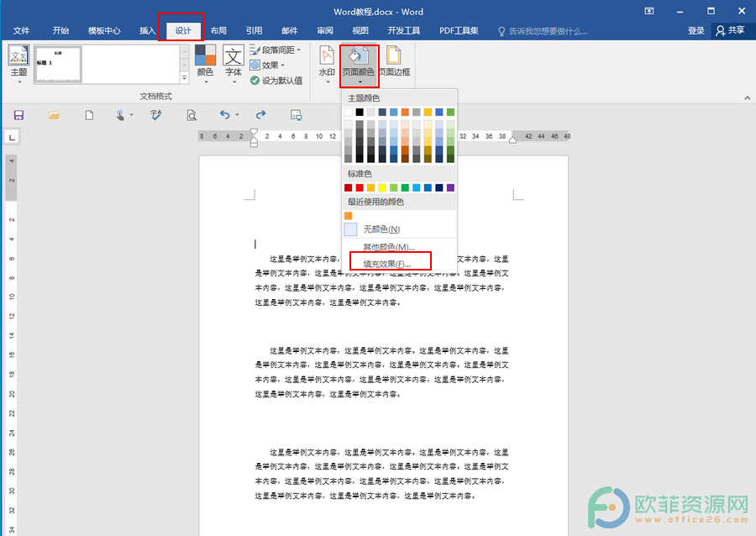The height and width of the screenshot is (536, 756).
Task: Choose the recently used orange swatch
Action: click(x=348, y=215)
